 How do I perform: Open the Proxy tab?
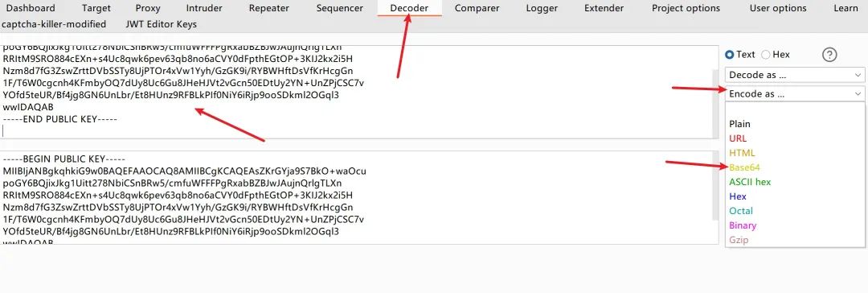148,8
